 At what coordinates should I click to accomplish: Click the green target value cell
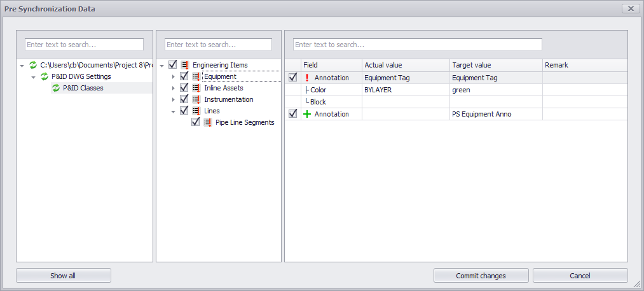pyautogui.click(x=496, y=90)
